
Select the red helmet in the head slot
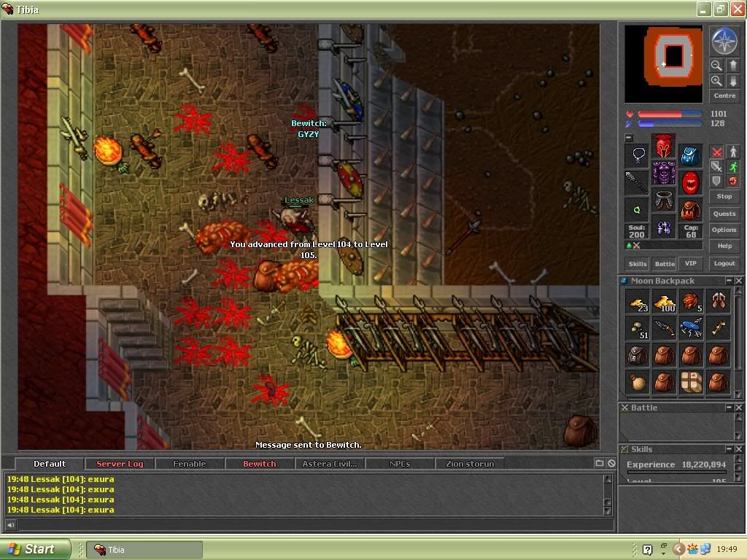click(664, 146)
